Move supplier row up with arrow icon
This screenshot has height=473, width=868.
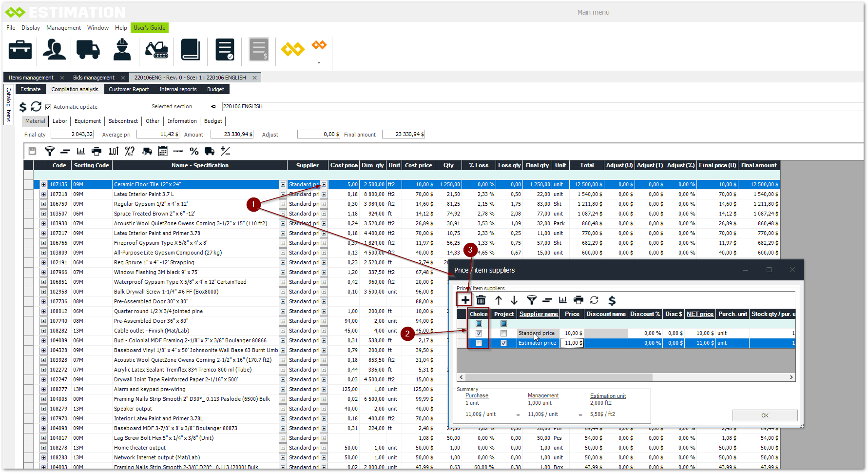pyautogui.click(x=498, y=300)
